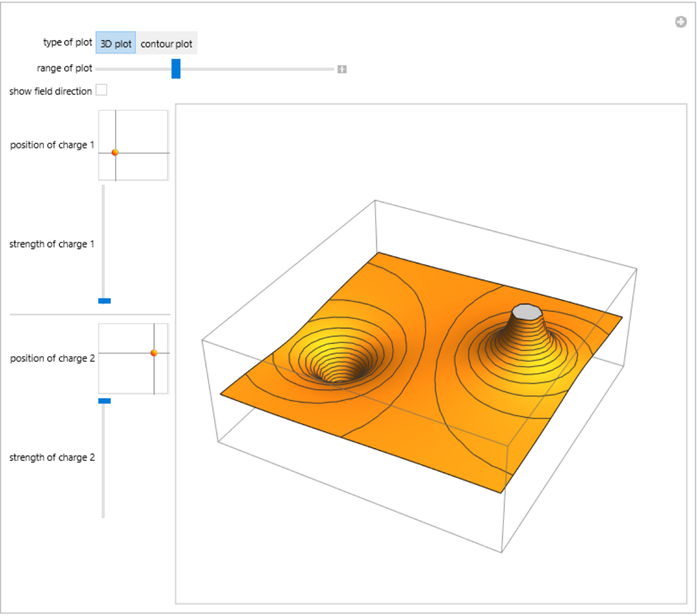Click the 'strength of charge 2' label

[x=52, y=457]
